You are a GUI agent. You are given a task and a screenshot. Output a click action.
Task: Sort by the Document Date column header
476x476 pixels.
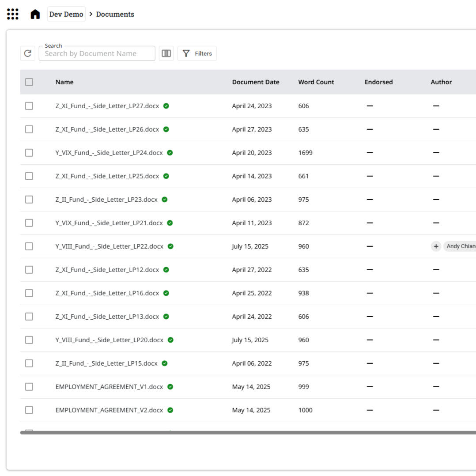[256, 82]
